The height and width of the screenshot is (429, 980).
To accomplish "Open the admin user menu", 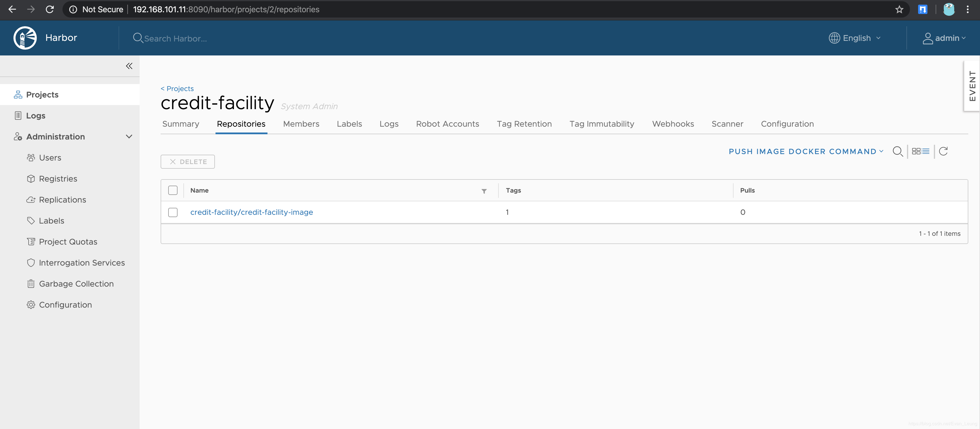I will [945, 38].
